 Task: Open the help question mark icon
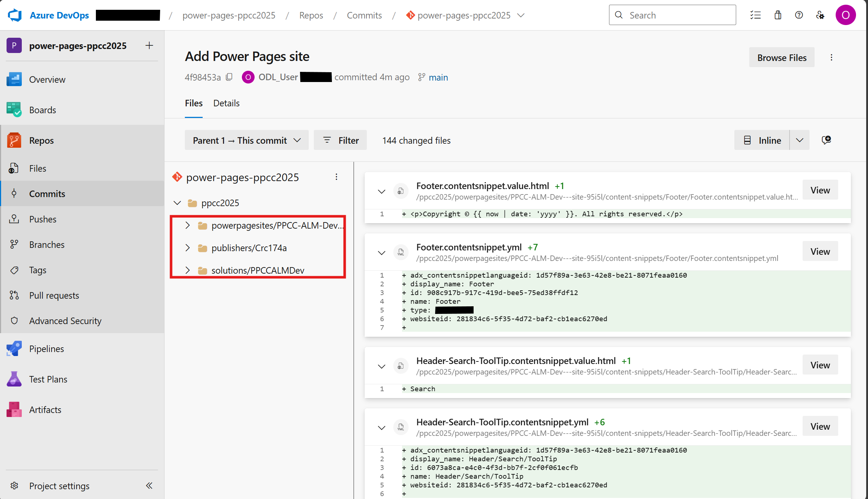[x=799, y=15]
